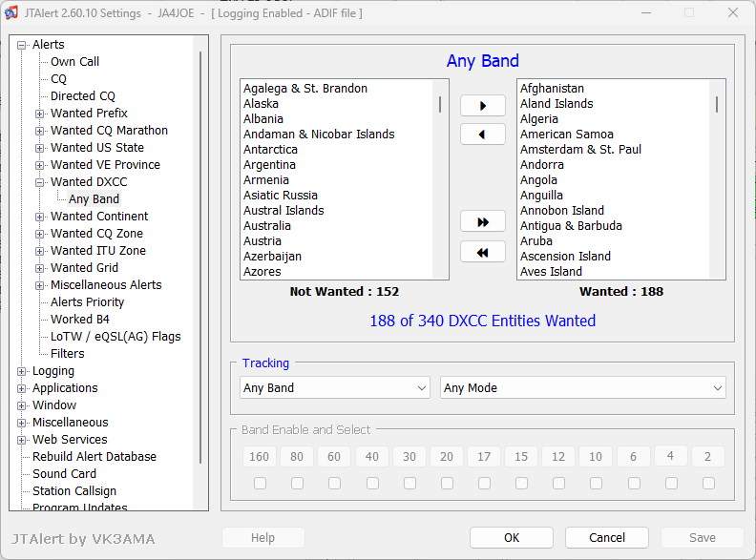This screenshot has height=560, width=756.
Task: Toggle the checkbox under the 20 band
Action: tap(447, 483)
